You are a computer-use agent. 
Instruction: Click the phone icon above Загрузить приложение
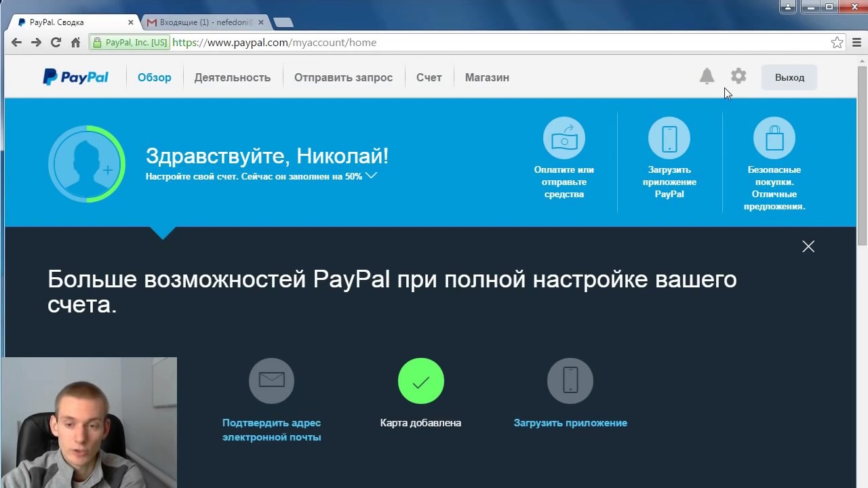pos(570,381)
